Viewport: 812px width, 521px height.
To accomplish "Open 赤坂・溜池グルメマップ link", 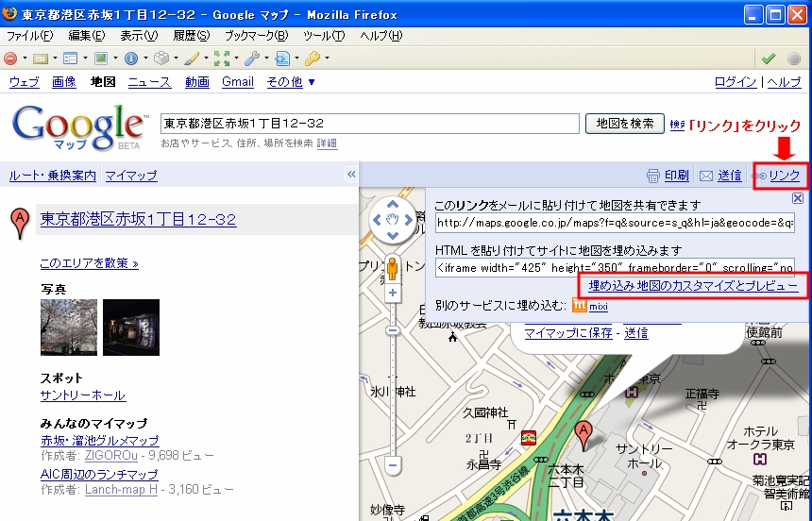I will point(99,441).
